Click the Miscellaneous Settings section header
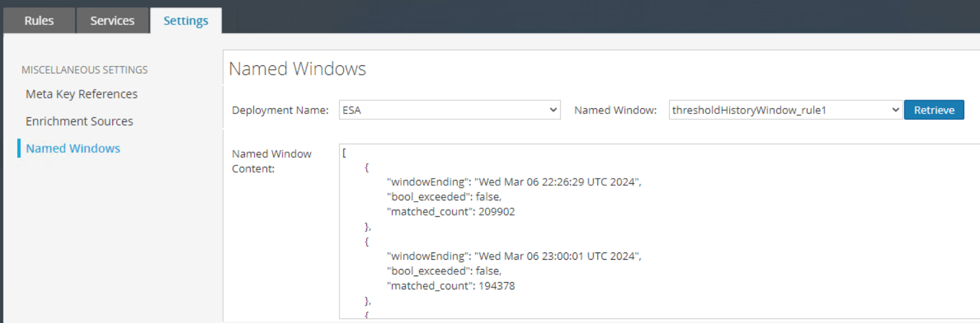 coord(84,69)
